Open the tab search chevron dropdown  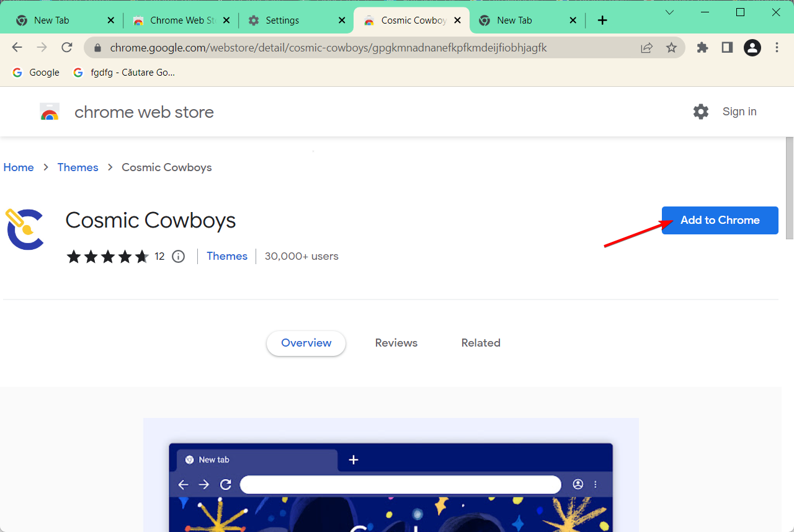pos(669,12)
